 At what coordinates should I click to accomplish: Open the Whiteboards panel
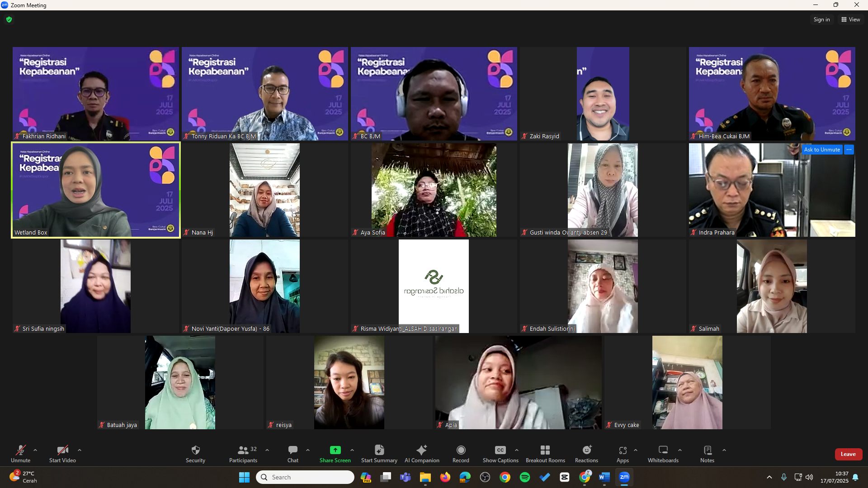[663, 453]
